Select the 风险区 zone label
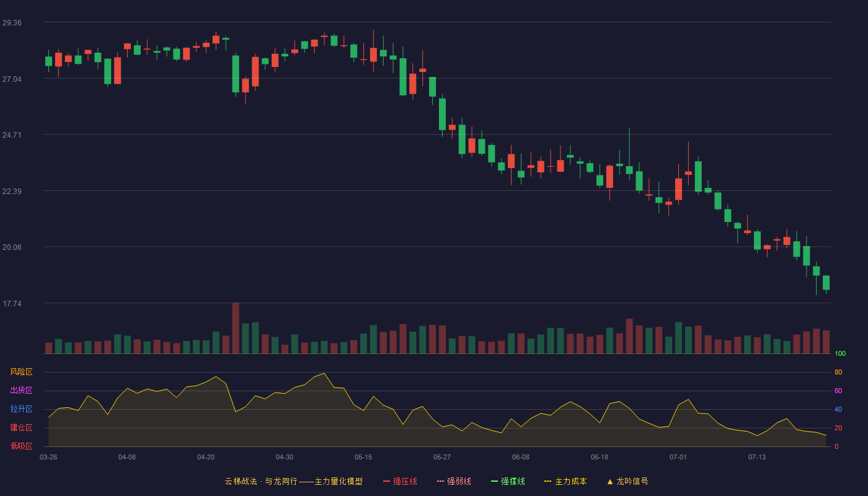Image resolution: width=868 pixels, height=496 pixels. (21, 372)
